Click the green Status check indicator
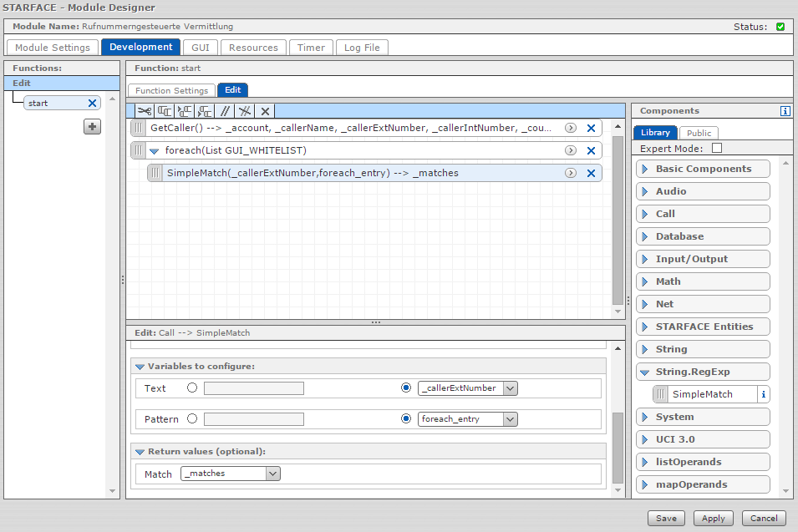Viewport: 798px width, 532px height. (780, 27)
